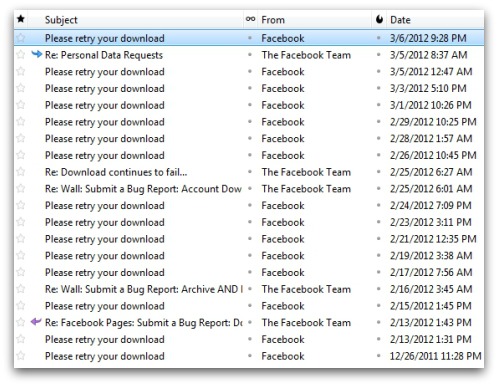Sort messages by read status glasses icon
This screenshot has height=386, width=498.
pyautogui.click(x=250, y=19)
